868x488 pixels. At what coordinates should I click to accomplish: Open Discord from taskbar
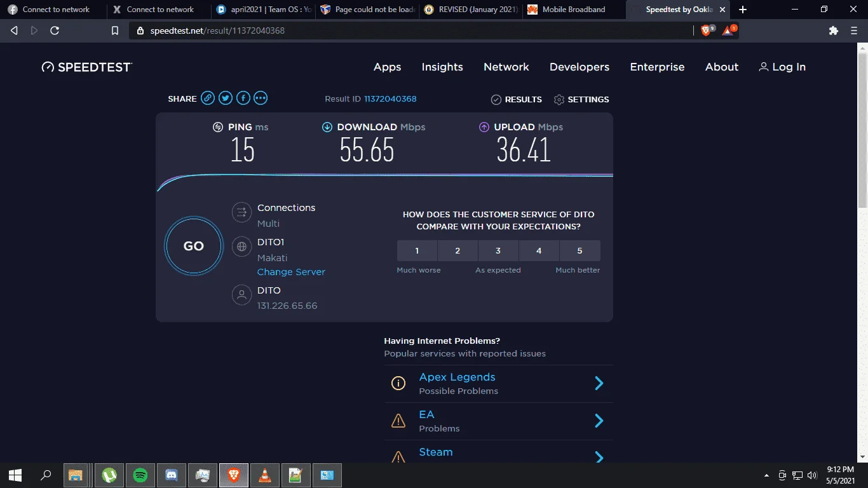click(172, 475)
